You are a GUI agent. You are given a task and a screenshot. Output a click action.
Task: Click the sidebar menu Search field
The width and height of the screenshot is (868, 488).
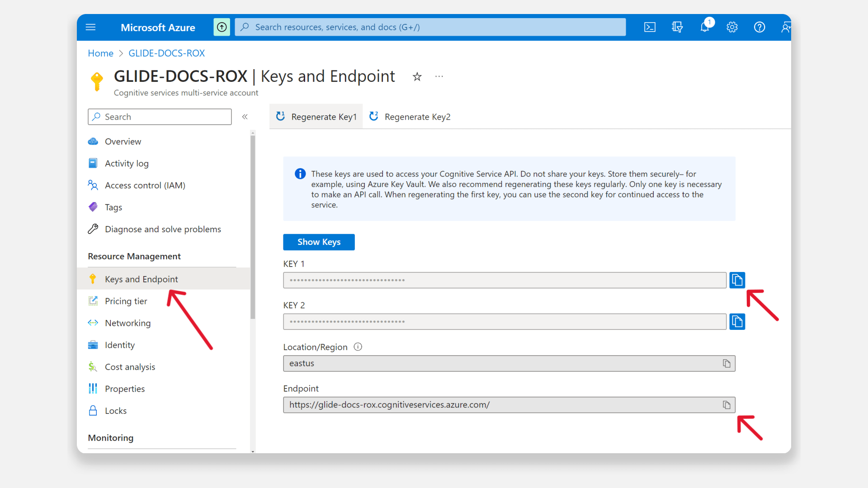160,117
